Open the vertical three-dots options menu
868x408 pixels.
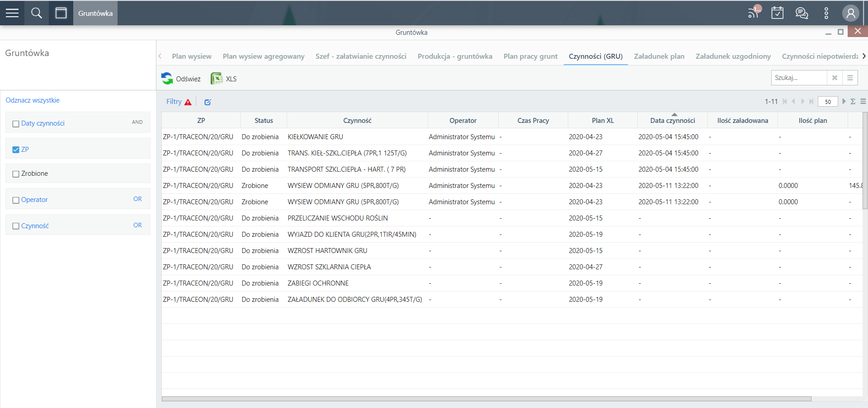click(826, 13)
